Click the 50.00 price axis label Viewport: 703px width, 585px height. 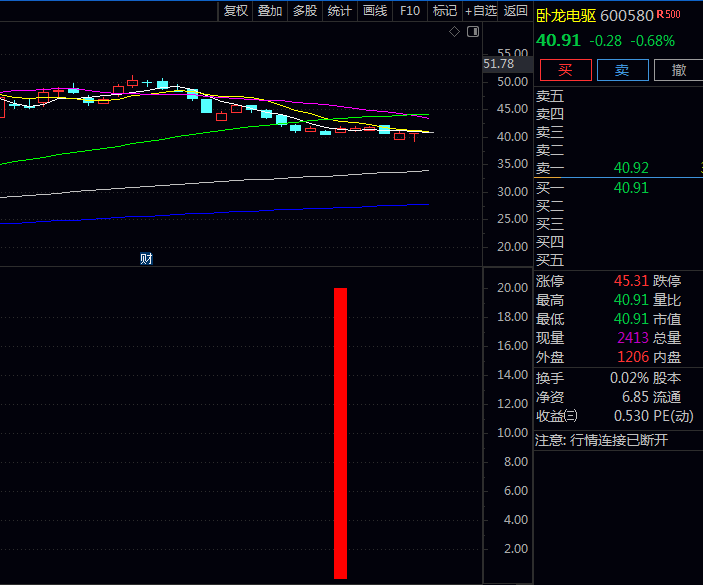[x=512, y=82]
